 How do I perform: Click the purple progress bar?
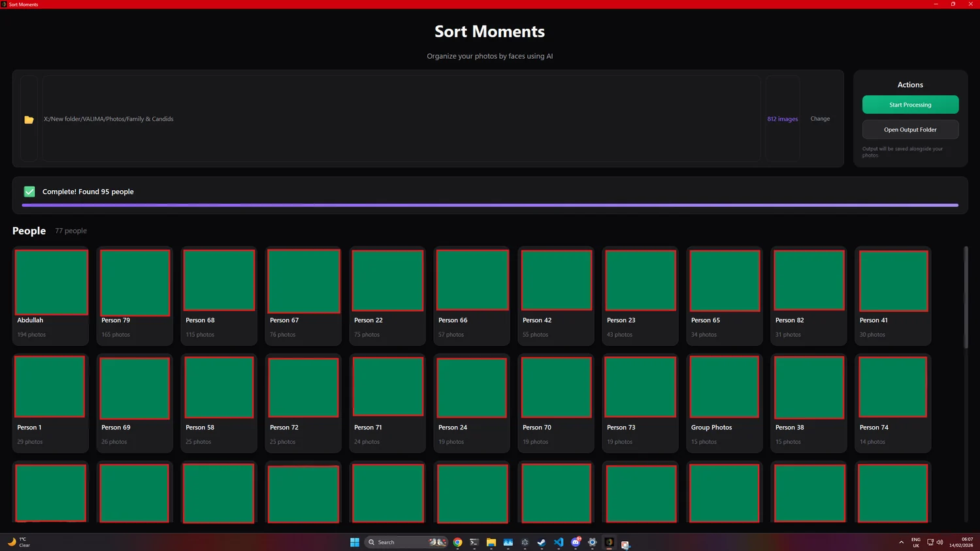[x=490, y=205]
